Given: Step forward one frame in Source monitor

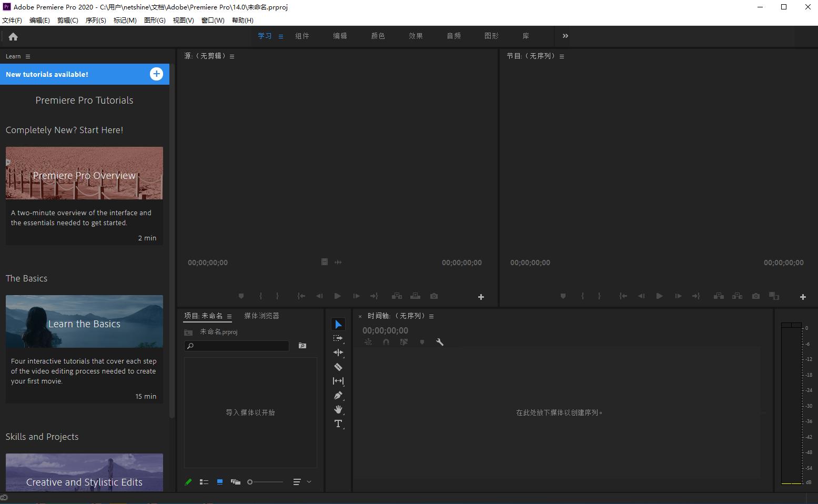Looking at the screenshot, I should point(356,296).
